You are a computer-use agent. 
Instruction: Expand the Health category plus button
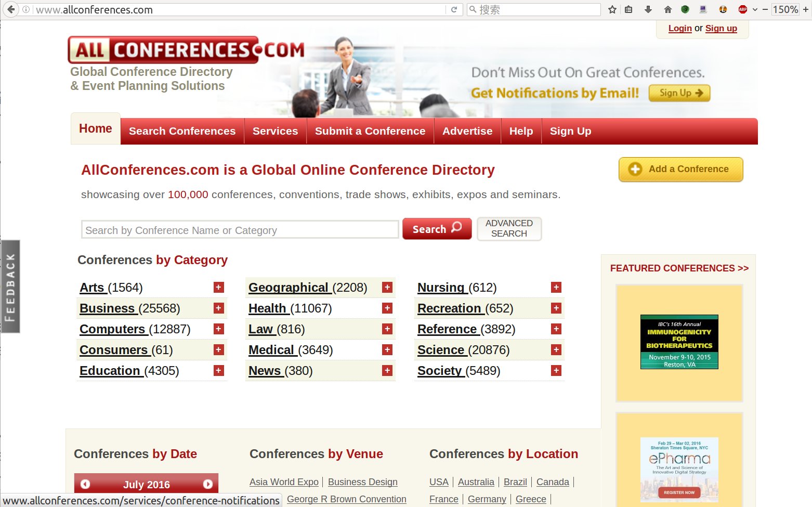(387, 308)
